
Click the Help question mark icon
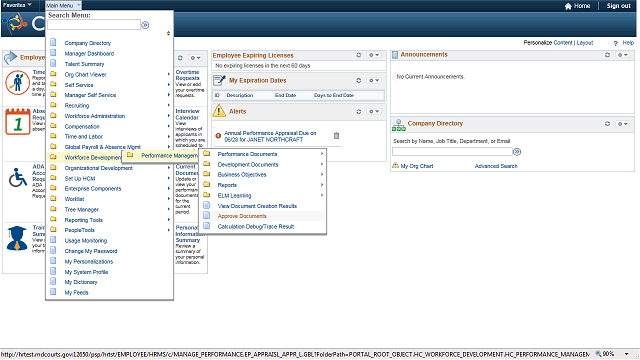pyautogui.click(x=616, y=43)
